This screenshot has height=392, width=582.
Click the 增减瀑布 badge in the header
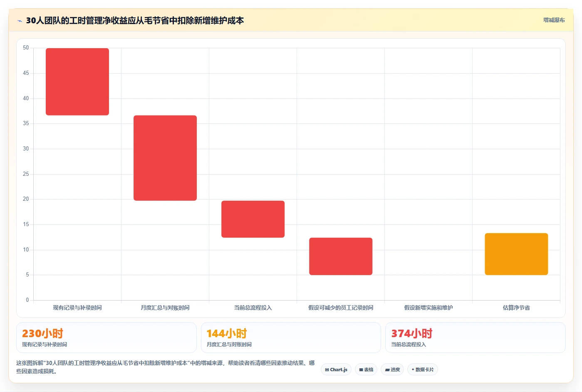point(554,20)
